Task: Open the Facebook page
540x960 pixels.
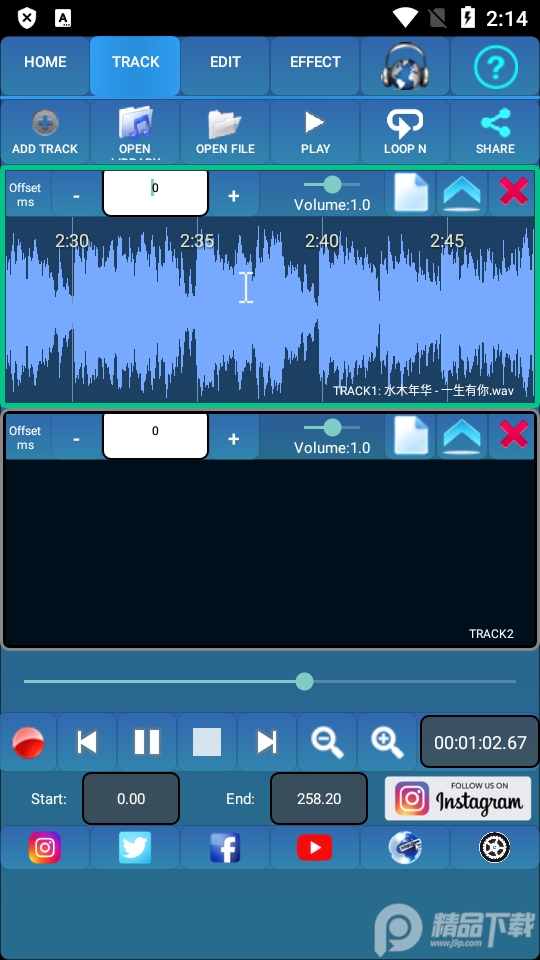Action: click(225, 847)
